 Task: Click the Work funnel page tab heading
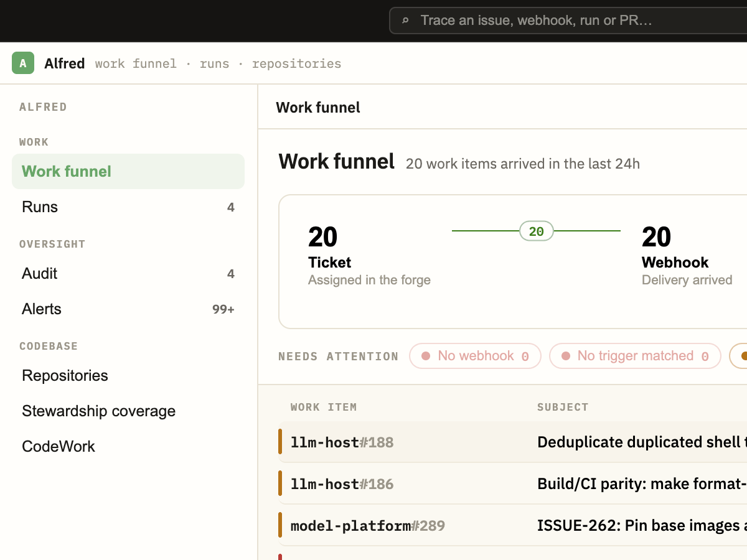pyautogui.click(x=318, y=107)
